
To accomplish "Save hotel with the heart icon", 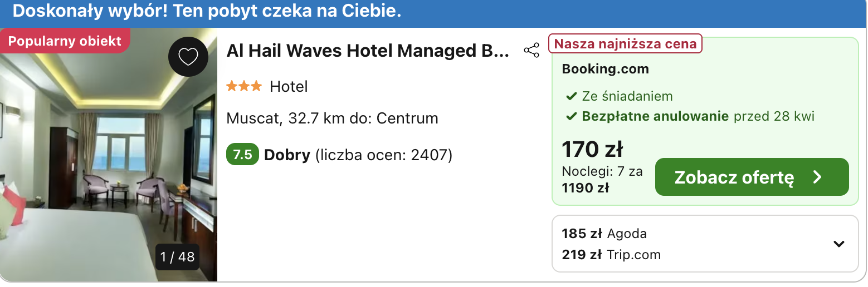I will coord(188,57).
